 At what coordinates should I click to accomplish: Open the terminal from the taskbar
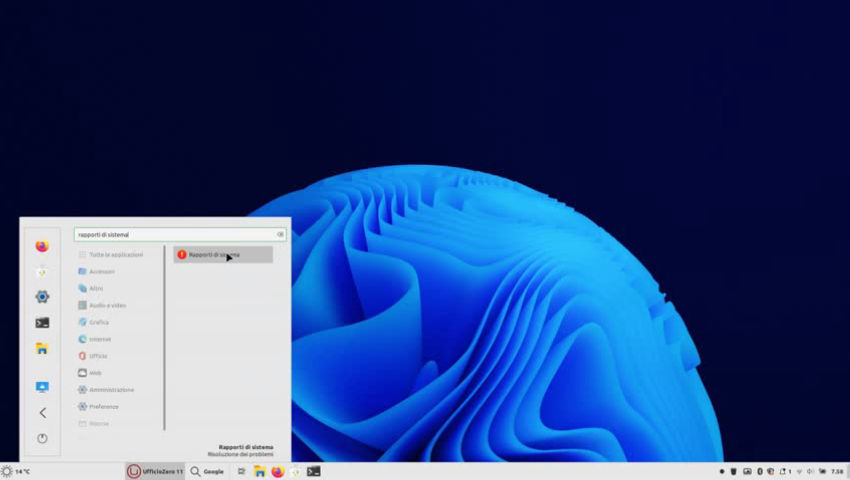pos(313,471)
